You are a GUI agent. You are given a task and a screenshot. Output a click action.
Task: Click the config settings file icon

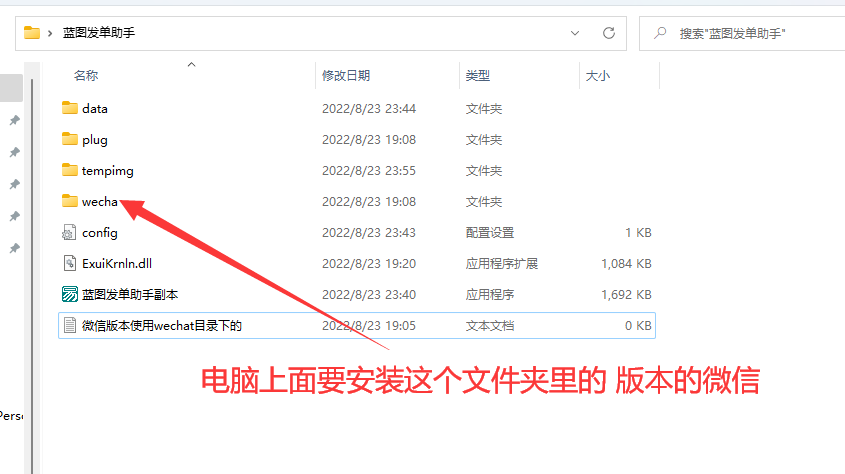[x=69, y=232]
